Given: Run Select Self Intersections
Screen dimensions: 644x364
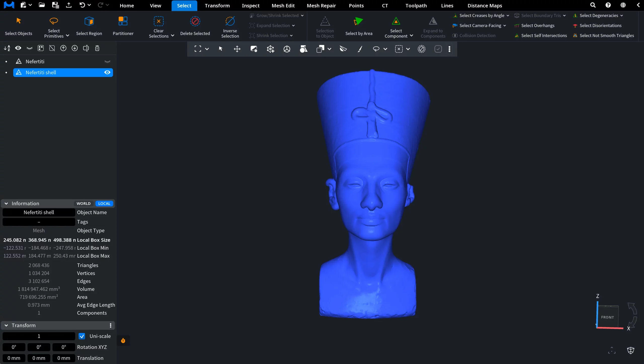Looking at the screenshot, I should [541, 35].
